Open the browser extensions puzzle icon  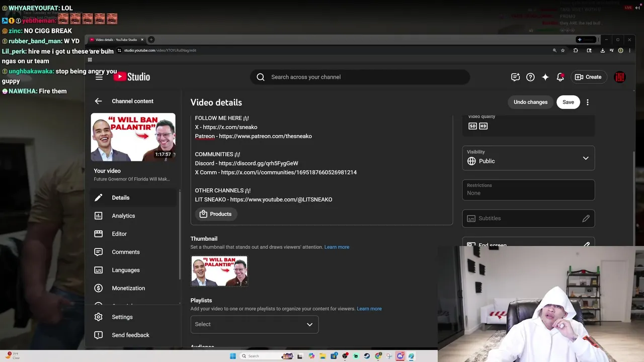click(576, 50)
